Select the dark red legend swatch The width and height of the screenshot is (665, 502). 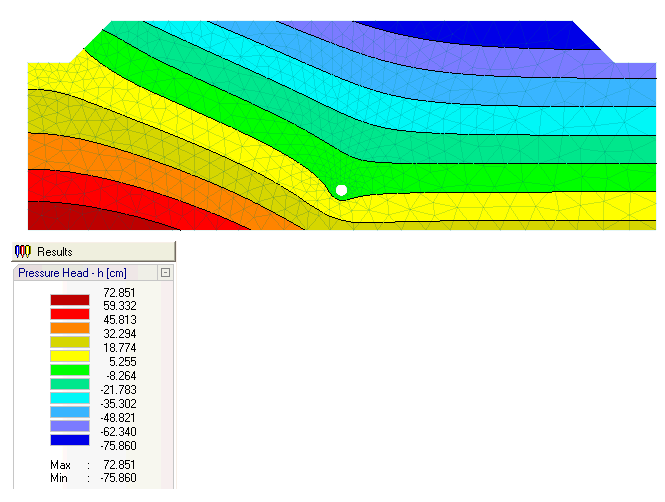pos(70,300)
